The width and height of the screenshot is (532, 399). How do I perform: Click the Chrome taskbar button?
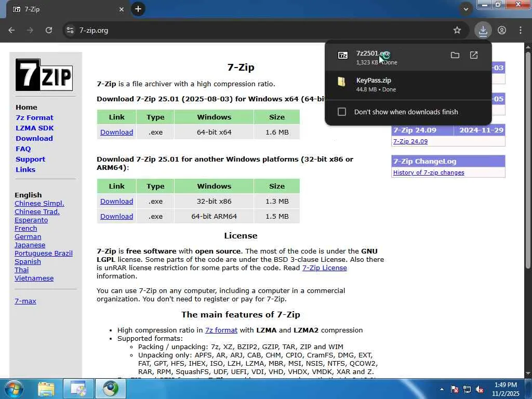(111, 389)
